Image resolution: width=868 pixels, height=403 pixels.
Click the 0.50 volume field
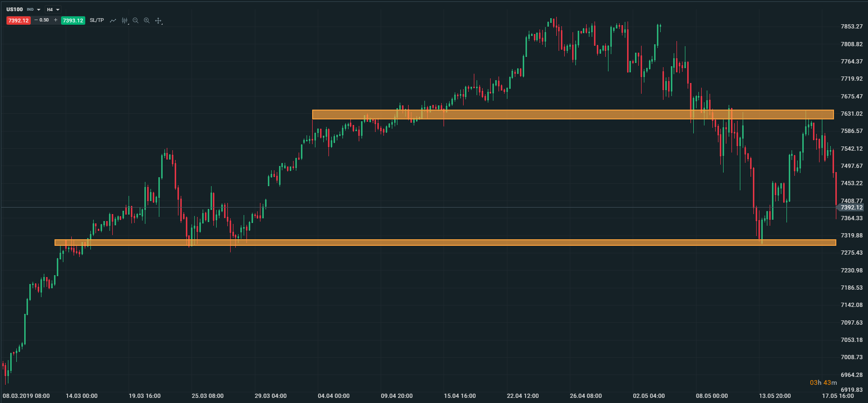click(x=44, y=20)
